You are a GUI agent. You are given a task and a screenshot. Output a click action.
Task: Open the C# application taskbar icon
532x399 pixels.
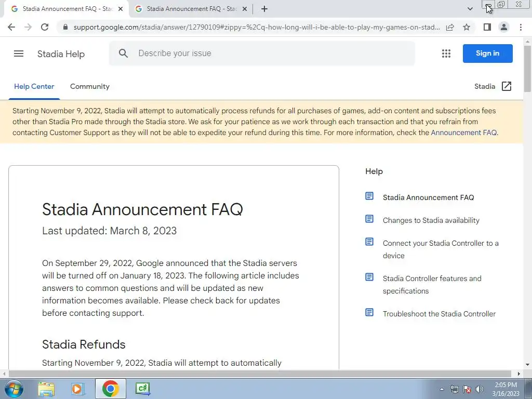[x=142, y=389]
